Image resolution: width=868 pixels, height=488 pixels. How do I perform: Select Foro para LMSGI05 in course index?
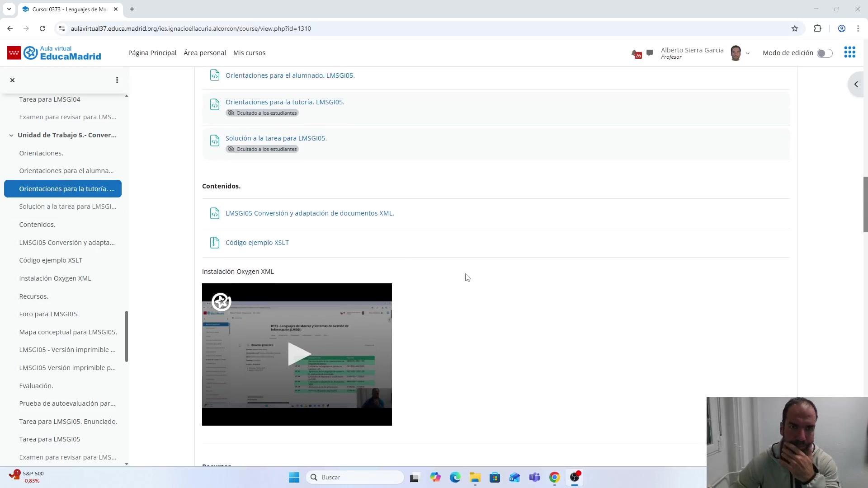[x=49, y=314]
